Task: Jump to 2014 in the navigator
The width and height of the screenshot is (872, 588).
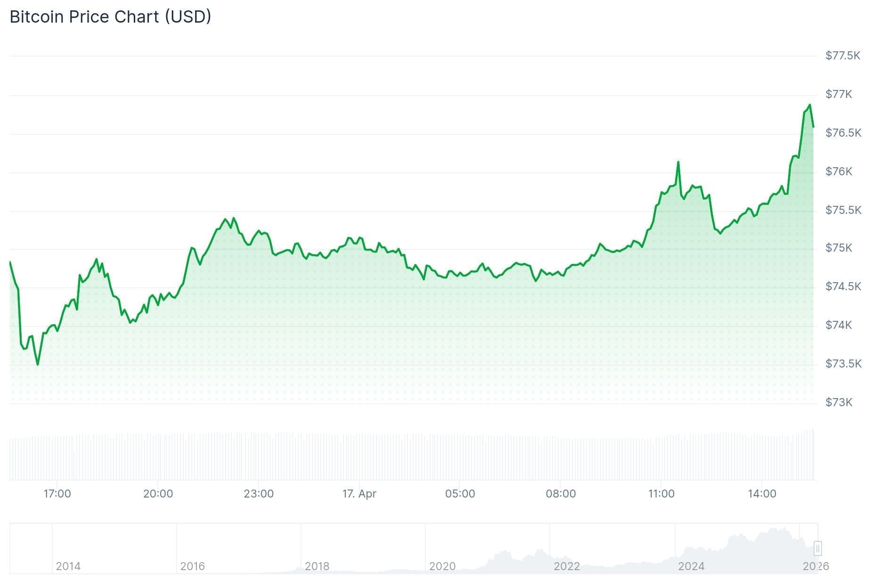Action: click(68, 566)
